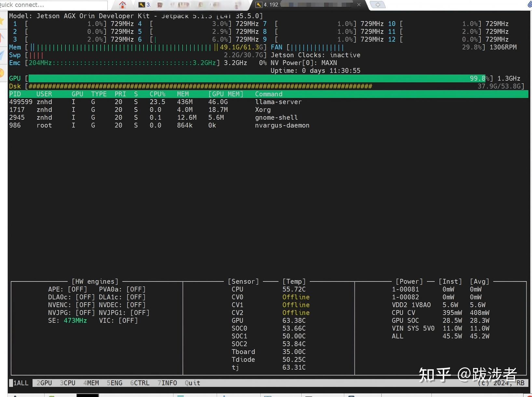Switch to 3CPU page in jtop
The width and height of the screenshot is (532, 397).
68,383
